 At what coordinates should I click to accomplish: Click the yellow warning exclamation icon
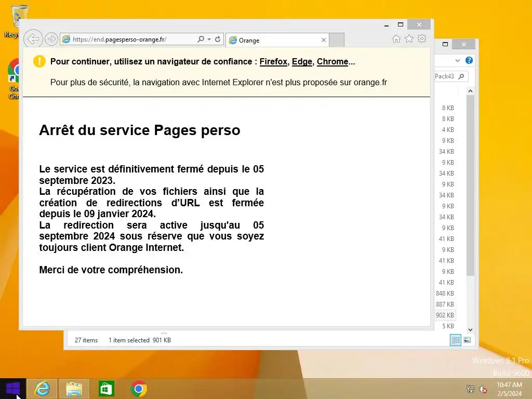click(x=39, y=61)
